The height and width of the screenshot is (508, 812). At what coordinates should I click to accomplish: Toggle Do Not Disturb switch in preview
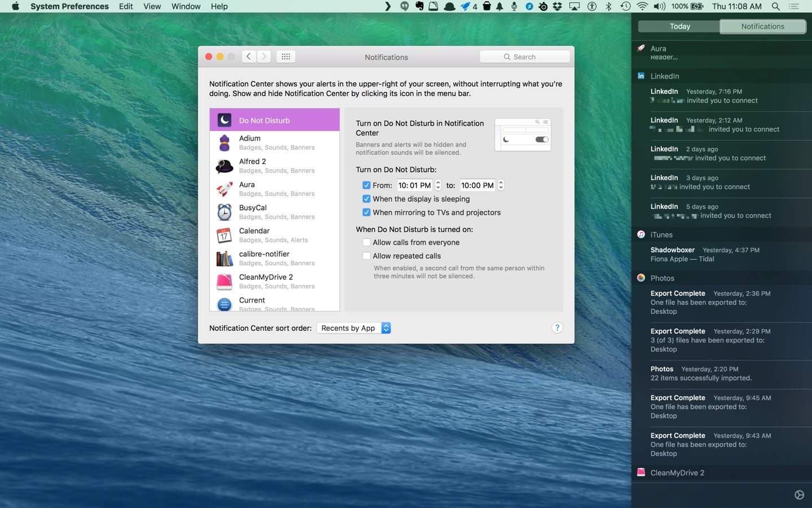pyautogui.click(x=541, y=139)
